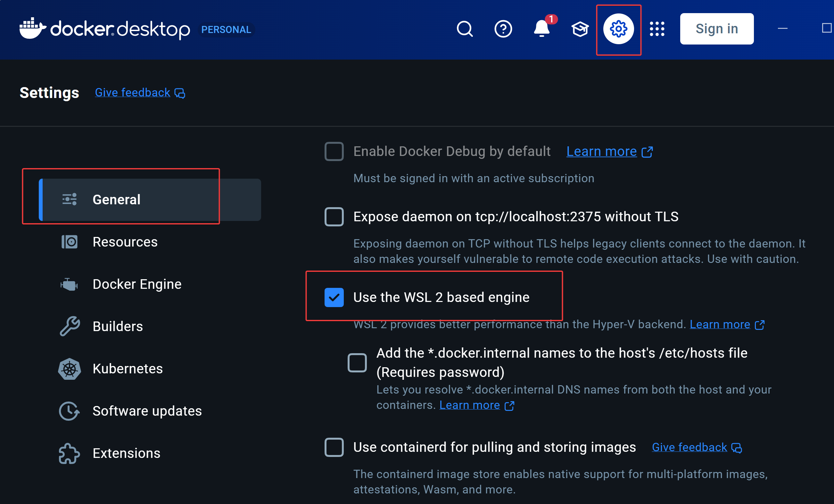This screenshot has height=504, width=834.
Task: Check Add *.docker.internal names to hosts file
Action: click(x=357, y=362)
